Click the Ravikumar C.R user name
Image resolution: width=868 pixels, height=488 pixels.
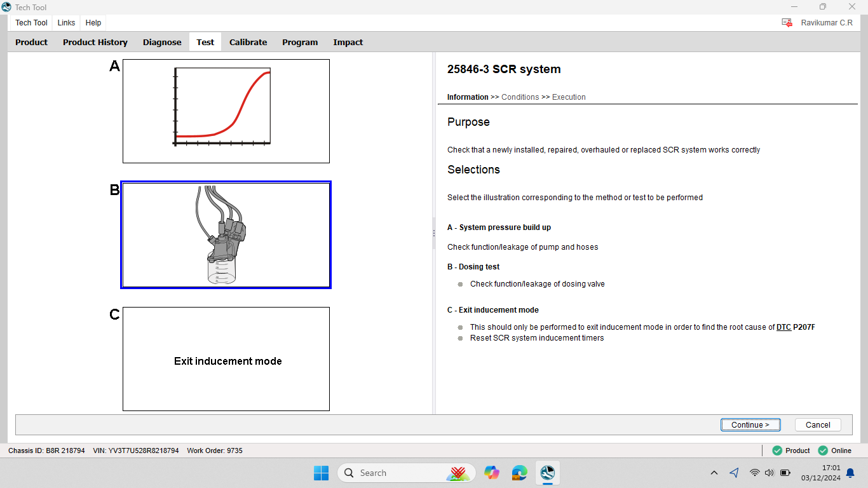pyautogui.click(x=827, y=23)
